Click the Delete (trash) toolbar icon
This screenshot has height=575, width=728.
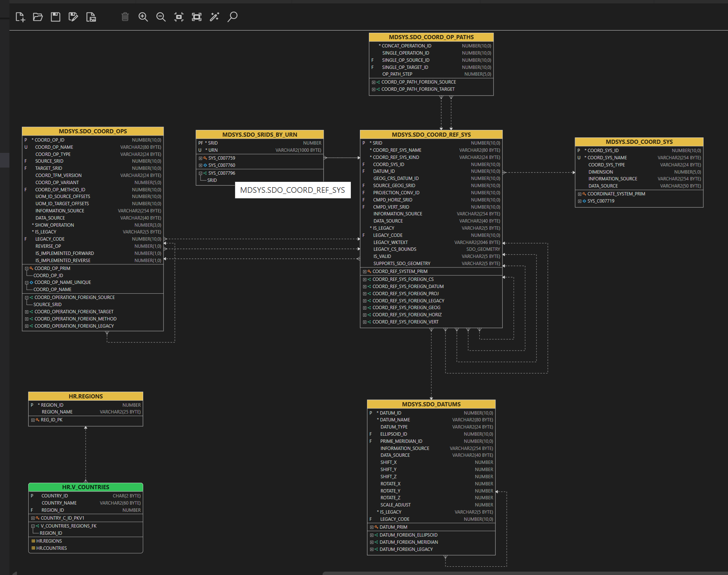125,17
